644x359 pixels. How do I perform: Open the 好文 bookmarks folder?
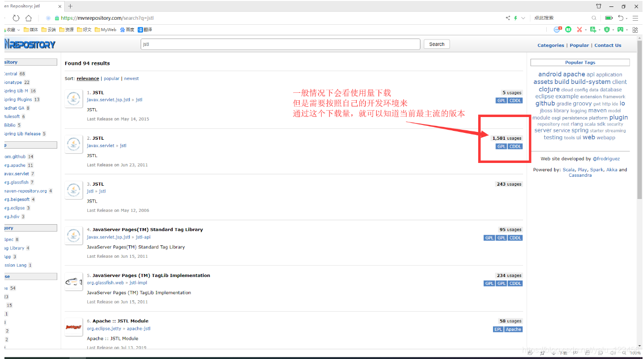pyautogui.click(x=84, y=30)
